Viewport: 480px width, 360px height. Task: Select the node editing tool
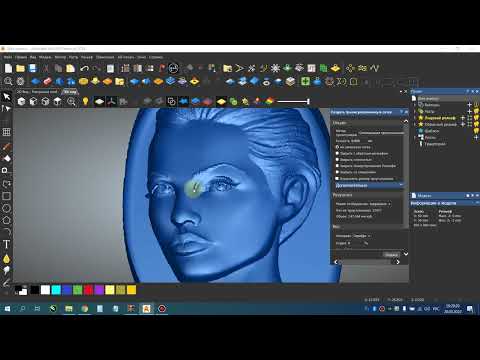(x=6, y=108)
